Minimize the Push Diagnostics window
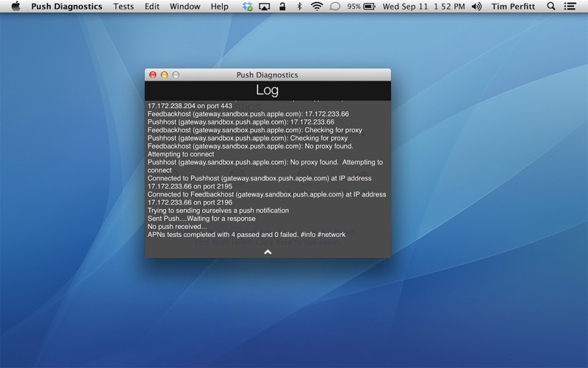 coord(164,75)
